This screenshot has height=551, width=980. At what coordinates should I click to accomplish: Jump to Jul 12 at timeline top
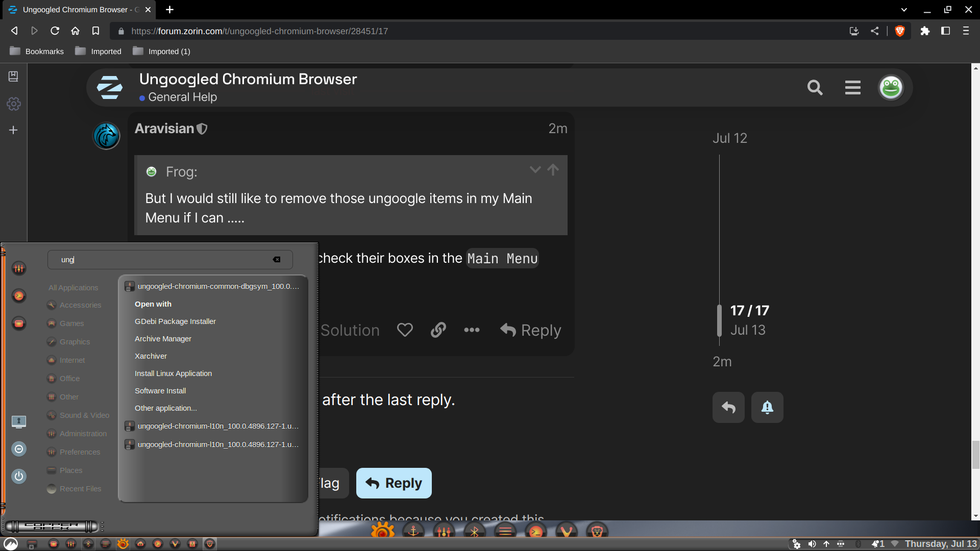(x=730, y=138)
